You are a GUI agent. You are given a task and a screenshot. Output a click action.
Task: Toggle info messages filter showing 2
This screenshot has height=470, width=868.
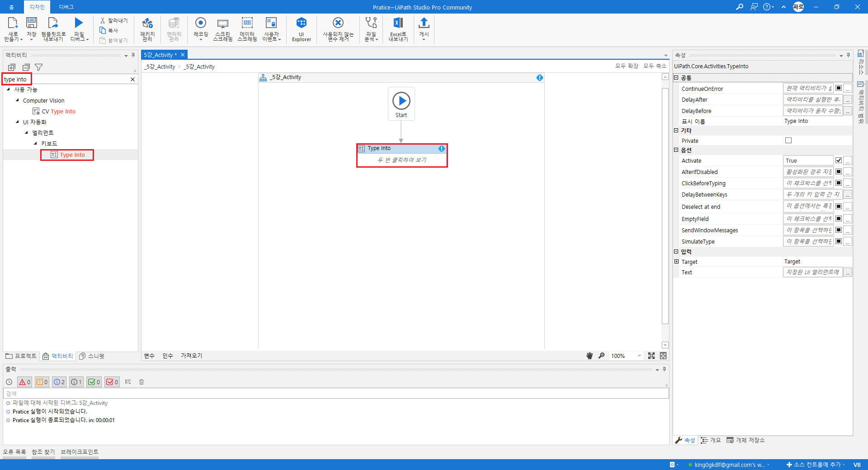59,382
